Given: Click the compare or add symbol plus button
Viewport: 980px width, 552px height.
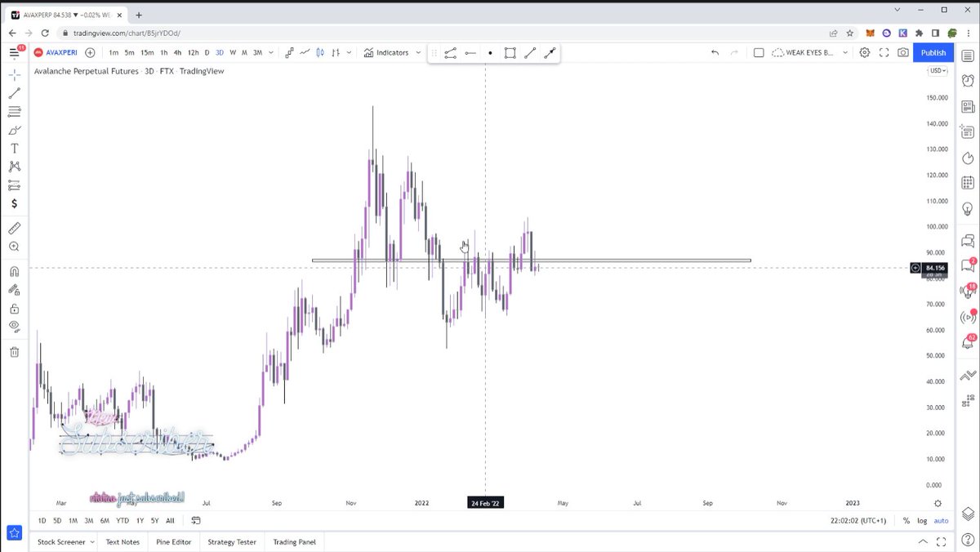Looking at the screenshot, I should coord(90,52).
